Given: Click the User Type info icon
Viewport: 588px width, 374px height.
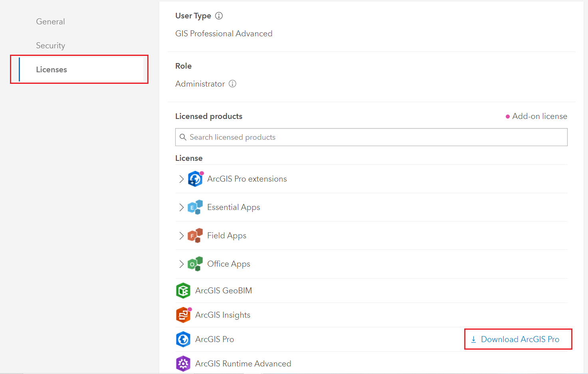Looking at the screenshot, I should point(218,16).
